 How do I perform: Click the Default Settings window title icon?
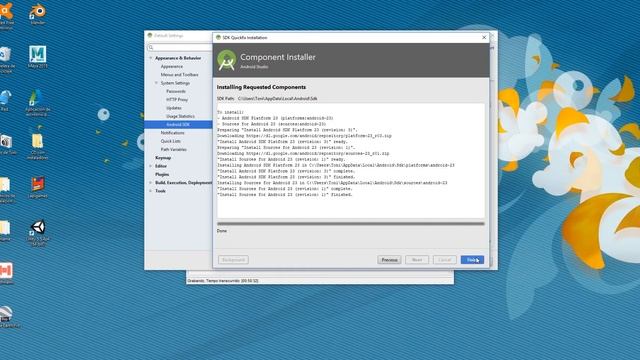point(150,36)
